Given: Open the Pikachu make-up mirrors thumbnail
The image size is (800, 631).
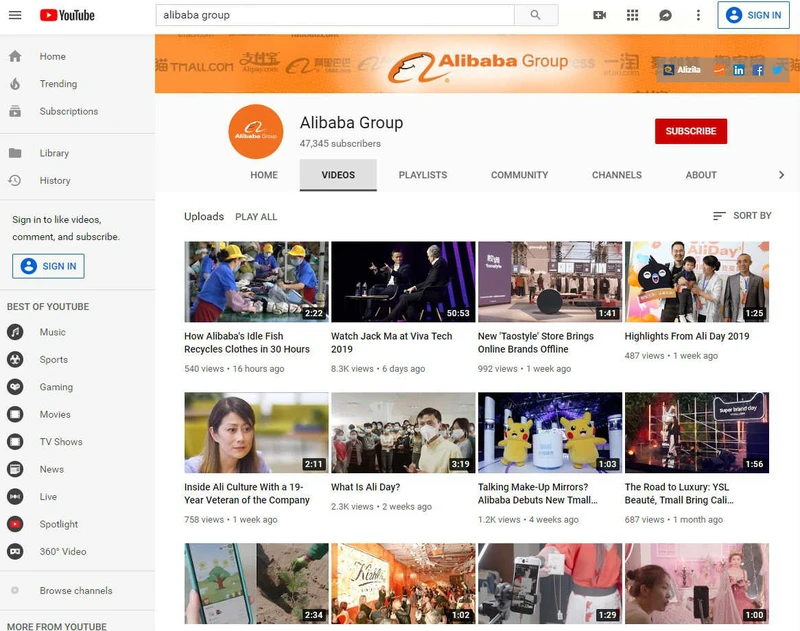Looking at the screenshot, I should pyautogui.click(x=550, y=433).
